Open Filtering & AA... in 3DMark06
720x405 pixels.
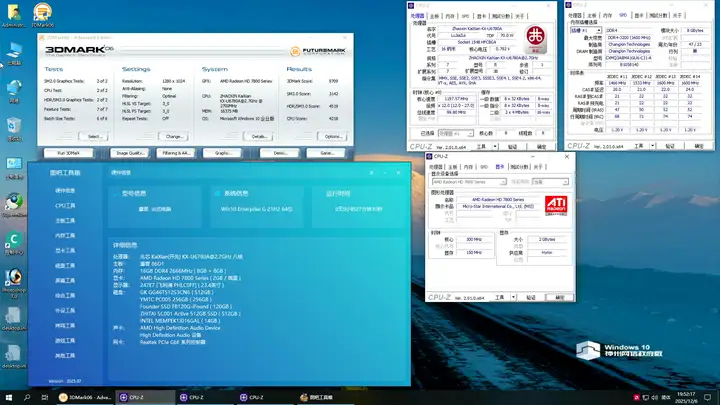click(x=176, y=153)
